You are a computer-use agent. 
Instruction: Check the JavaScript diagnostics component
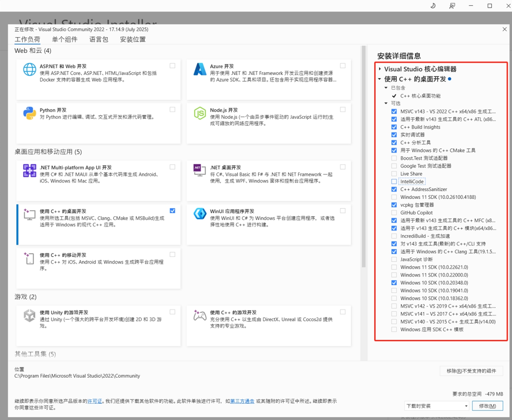394,259
